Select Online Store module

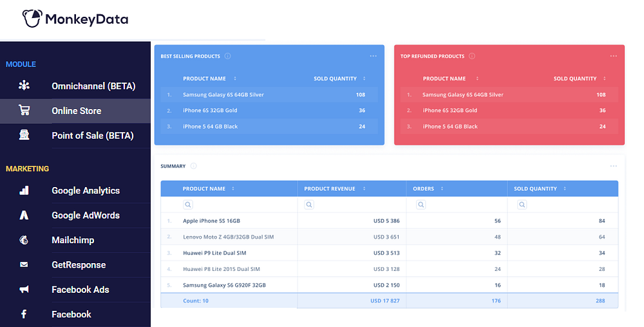(75, 111)
